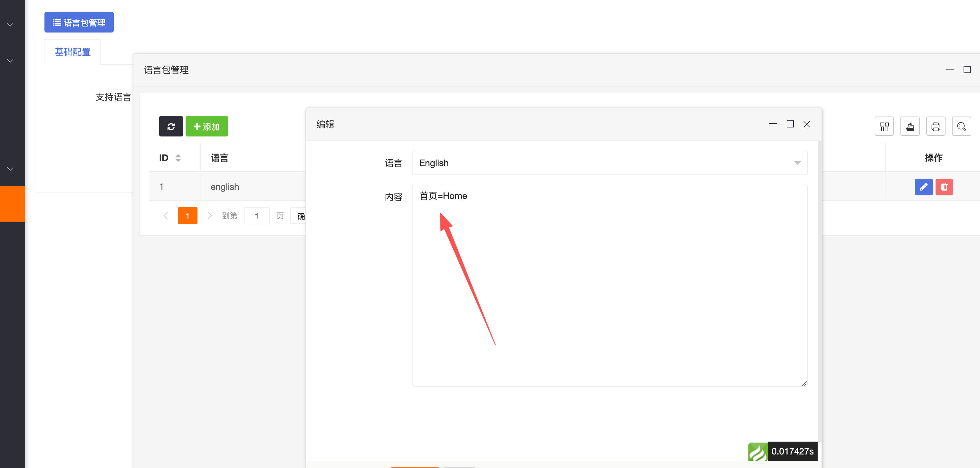Go to pagination page 1
The height and width of the screenshot is (468, 980).
pos(187,216)
